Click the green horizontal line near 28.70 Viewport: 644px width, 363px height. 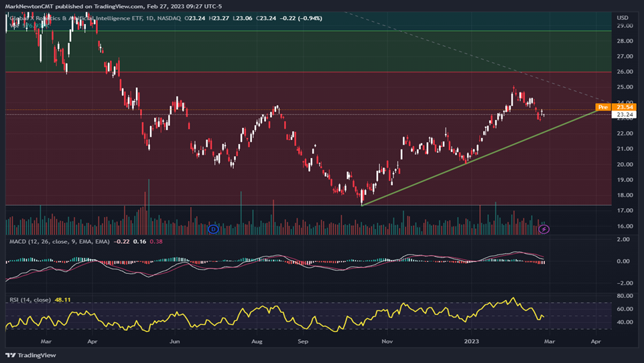pyautogui.click(x=308, y=31)
